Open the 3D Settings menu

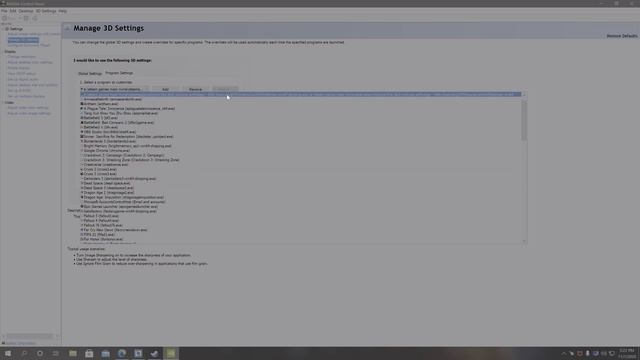click(46, 11)
